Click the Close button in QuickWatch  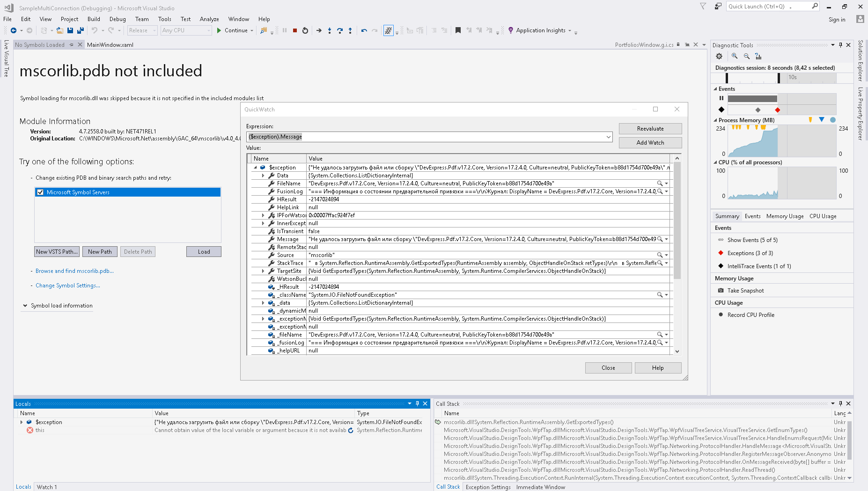click(x=608, y=368)
